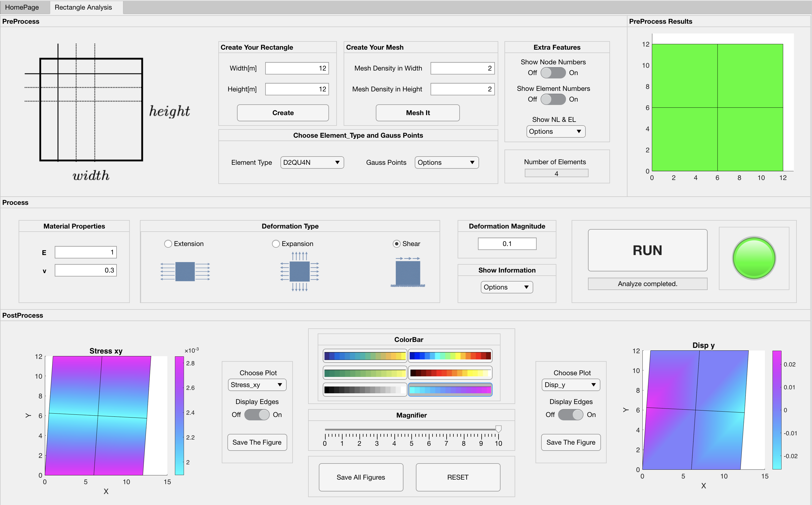Click the Number of Elements value field

[556, 173]
